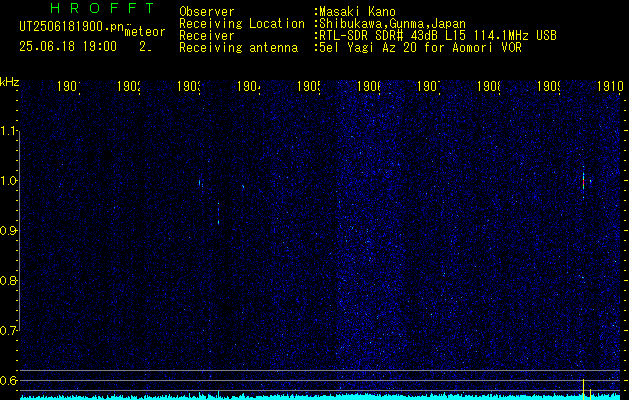The image size is (629, 400).
Task: Click the "Receiving antenna" label
Action: pos(239,48)
